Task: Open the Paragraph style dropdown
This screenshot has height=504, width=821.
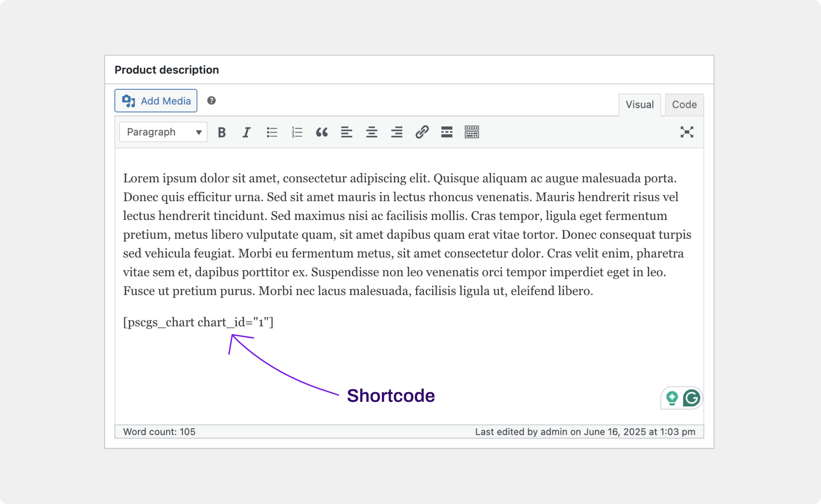Action: (x=158, y=132)
